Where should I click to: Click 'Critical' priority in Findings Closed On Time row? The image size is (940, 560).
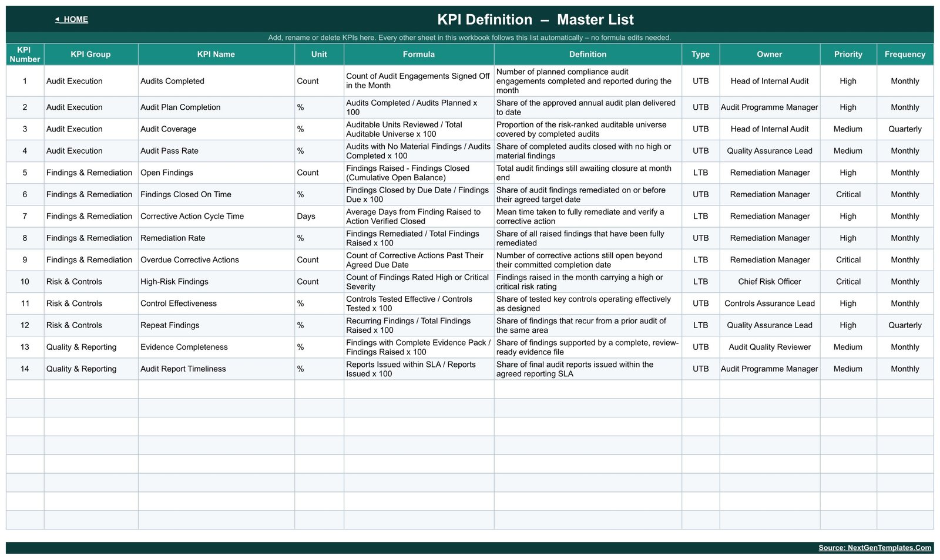(848, 194)
